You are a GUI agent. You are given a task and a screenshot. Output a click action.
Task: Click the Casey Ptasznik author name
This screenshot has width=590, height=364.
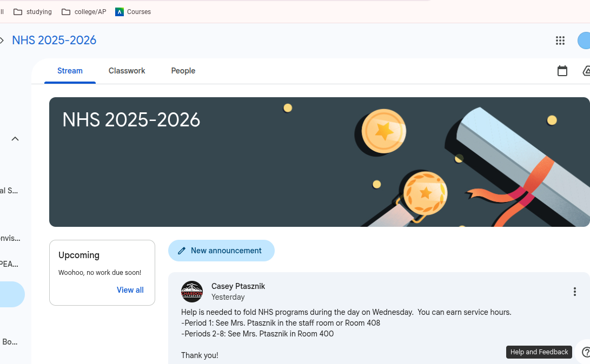click(238, 286)
